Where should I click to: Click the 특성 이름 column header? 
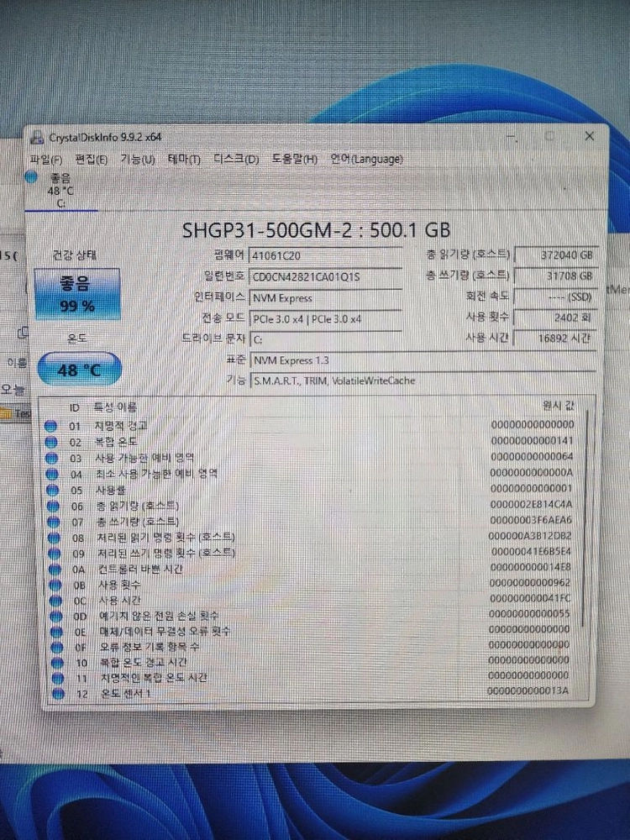click(116, 408)
